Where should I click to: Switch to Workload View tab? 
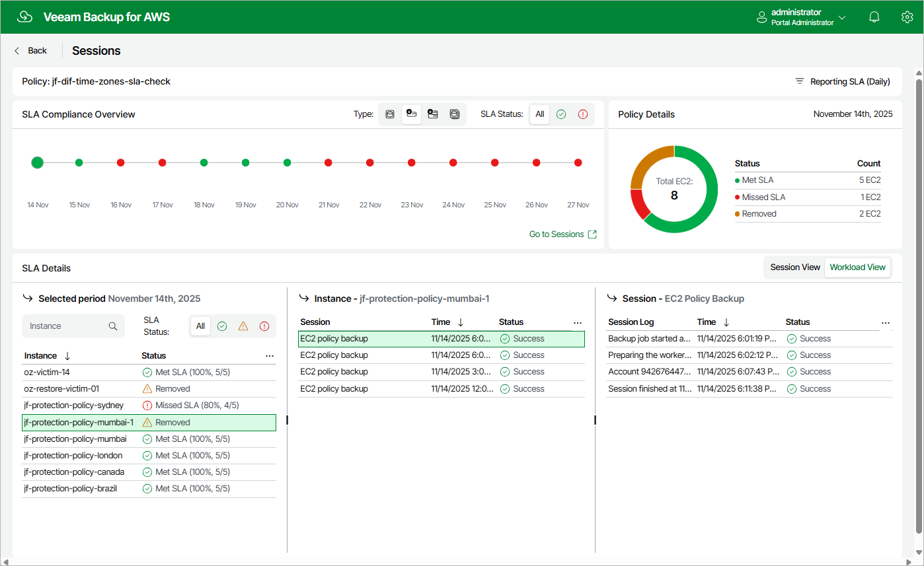(x=857, y=267)
